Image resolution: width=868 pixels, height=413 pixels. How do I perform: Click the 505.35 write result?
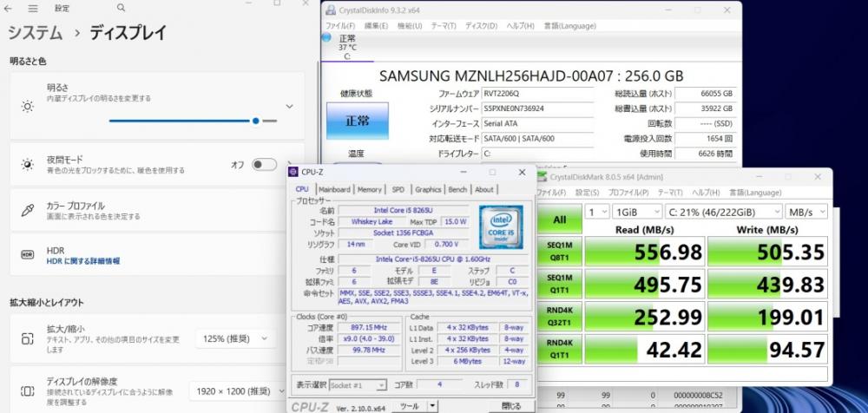767,252
